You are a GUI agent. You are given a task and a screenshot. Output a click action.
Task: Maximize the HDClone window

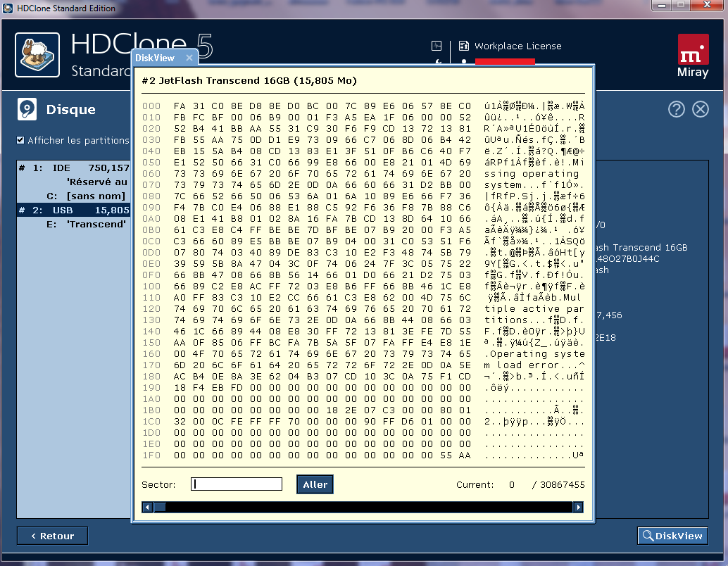pos(681,5)
